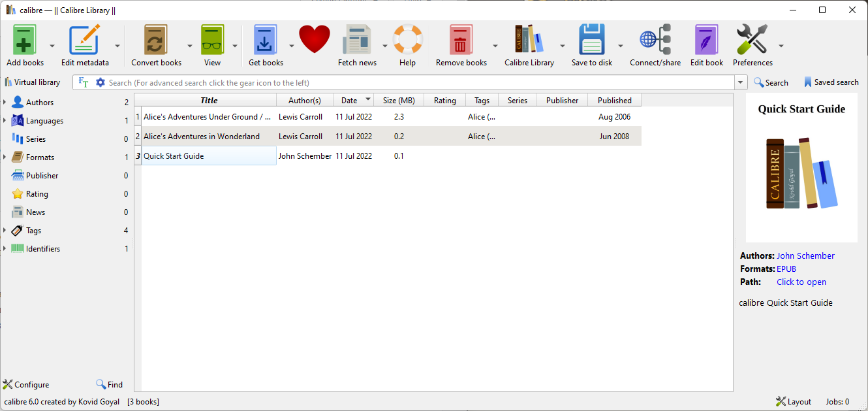Sort by Series column header
Screen dimensions: 868x411
tap(517, 100)
